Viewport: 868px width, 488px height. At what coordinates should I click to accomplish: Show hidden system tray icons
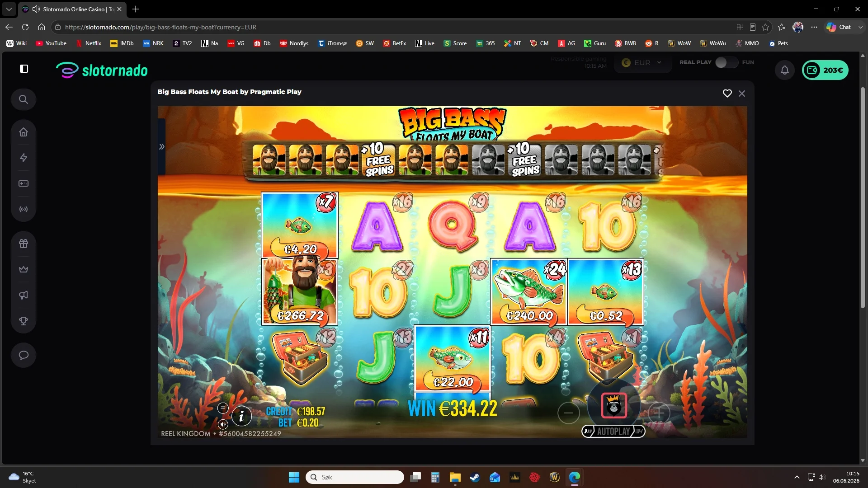[x=797, y=477]
